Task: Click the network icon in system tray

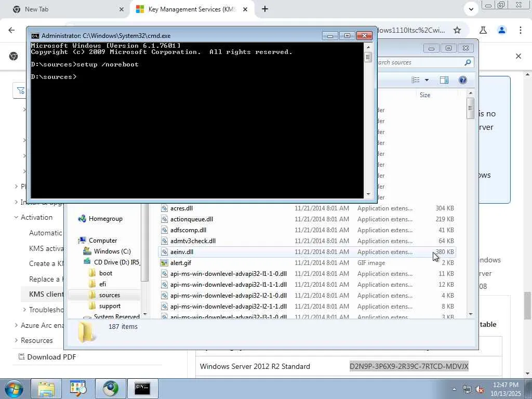Action: [467, 390]
